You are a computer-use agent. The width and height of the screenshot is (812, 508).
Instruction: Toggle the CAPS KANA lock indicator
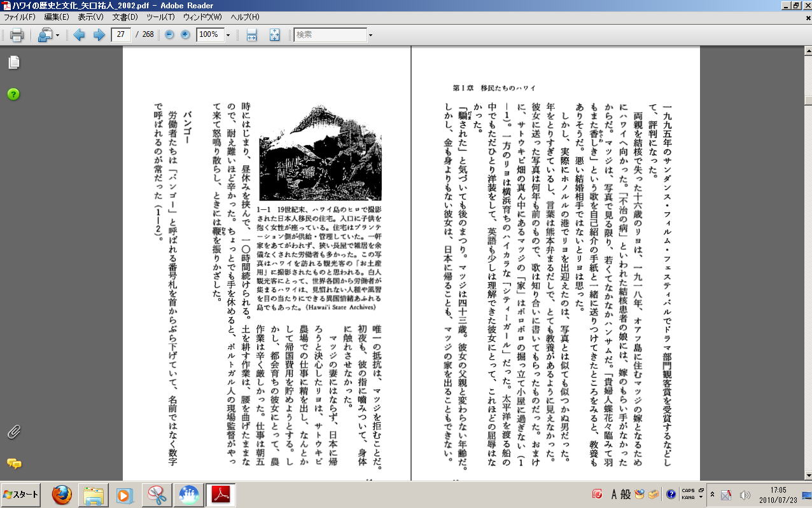coord(688,494)
